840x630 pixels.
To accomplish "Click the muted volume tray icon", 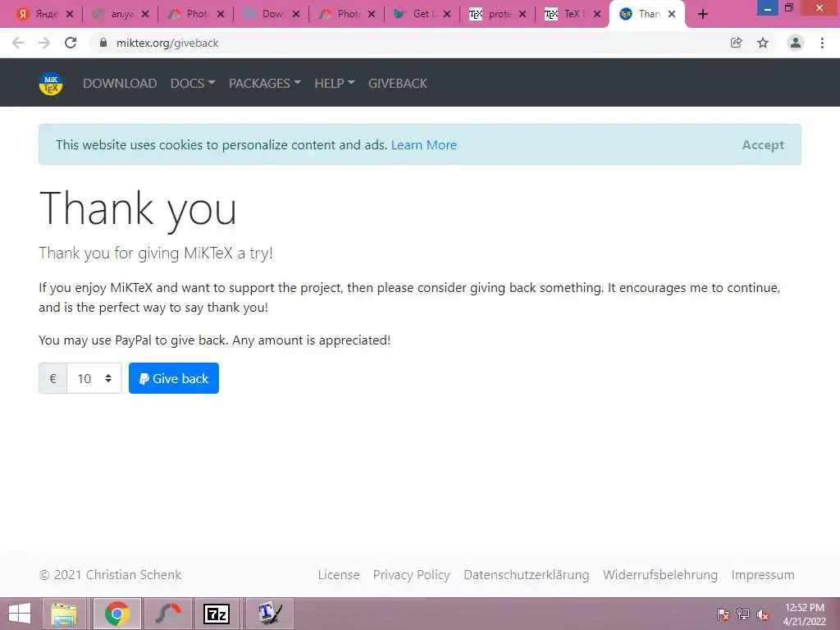I will (x=763, y=614).
